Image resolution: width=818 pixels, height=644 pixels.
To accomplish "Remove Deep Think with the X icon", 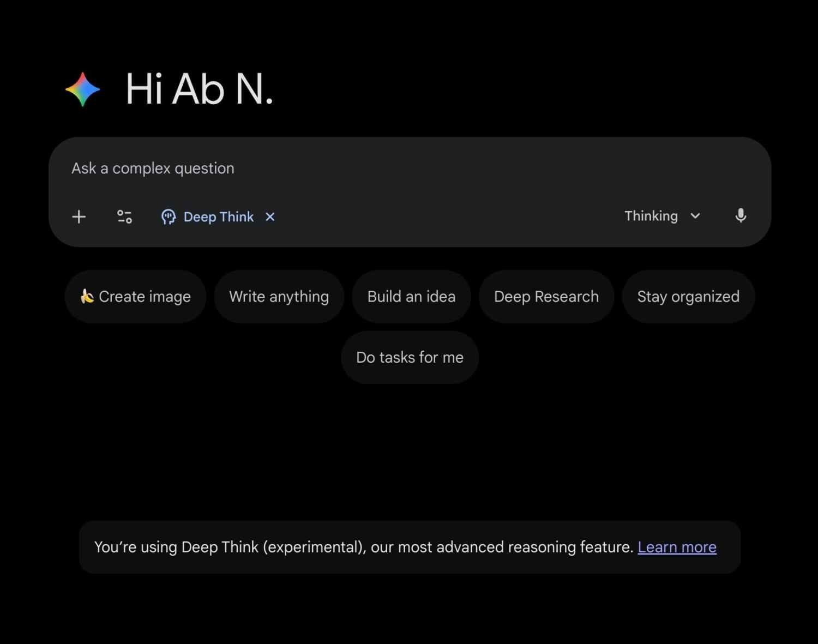I will (x=270, y=217).
